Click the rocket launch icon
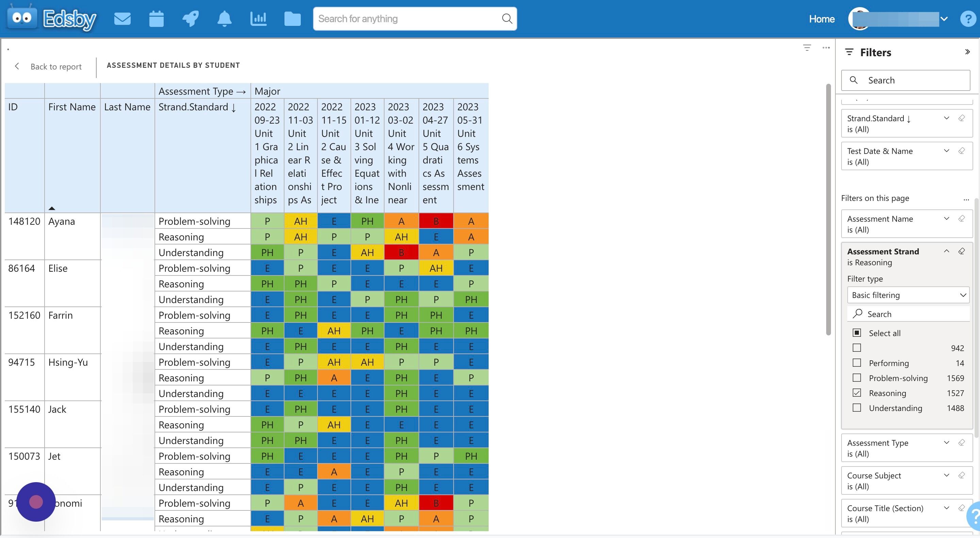The width and height of the screenshot is (980, 538). point(190,19)
